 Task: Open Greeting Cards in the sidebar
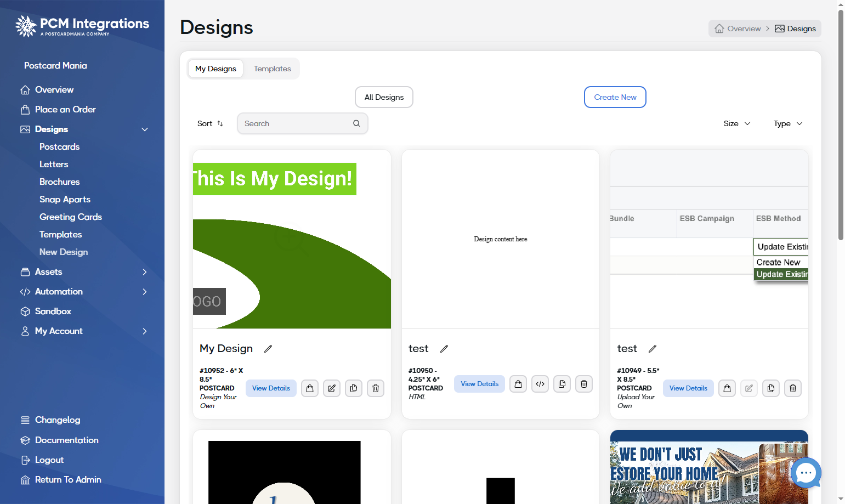(x=71, y=217)
